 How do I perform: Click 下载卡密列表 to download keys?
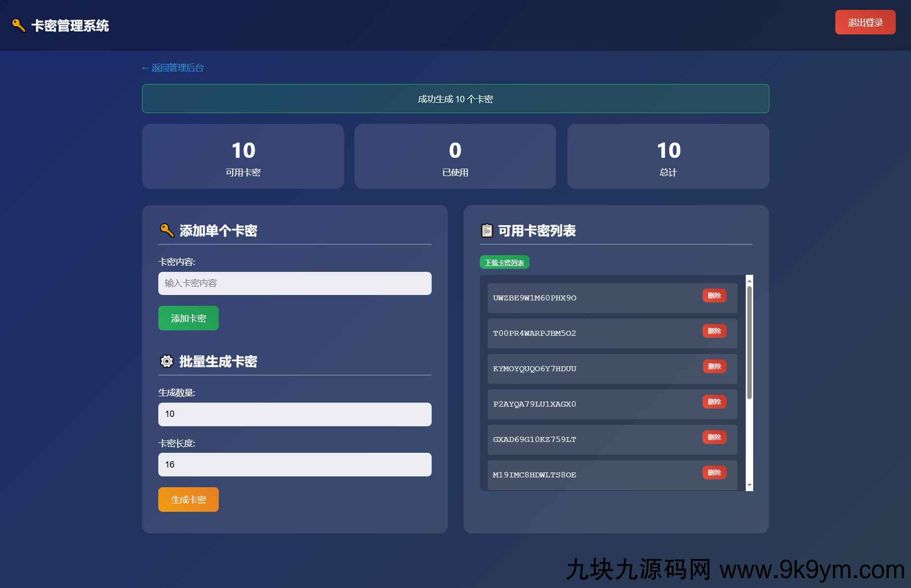(504, 262)
